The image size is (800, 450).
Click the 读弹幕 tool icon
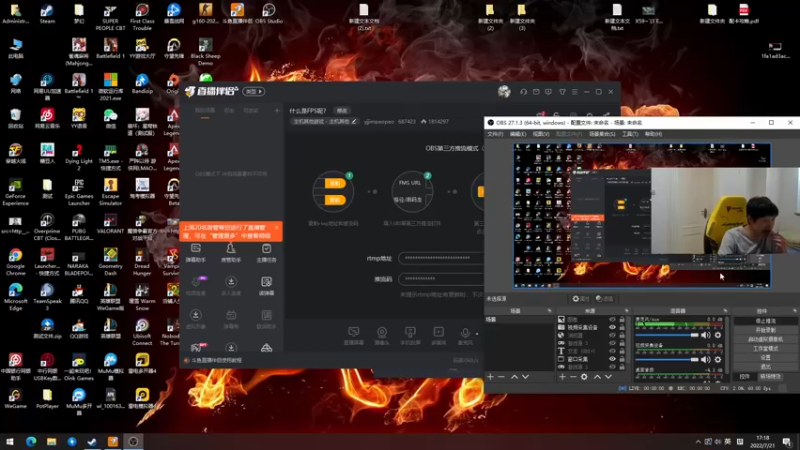(266, 286)
